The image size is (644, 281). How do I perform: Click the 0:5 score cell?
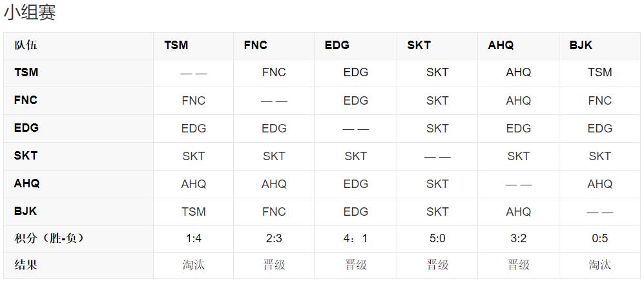[600, 238]
